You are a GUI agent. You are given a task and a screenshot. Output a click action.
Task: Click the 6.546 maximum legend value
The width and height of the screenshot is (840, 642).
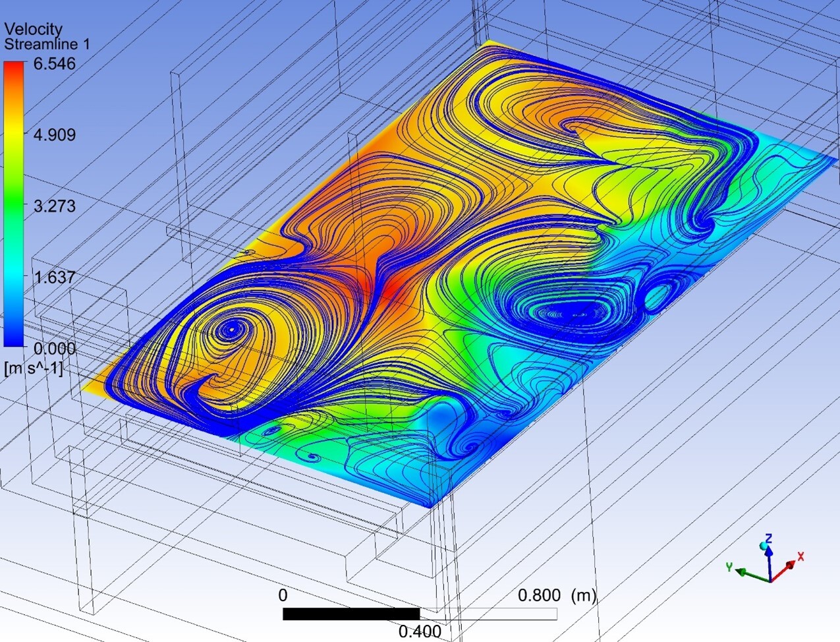point(55,64)
